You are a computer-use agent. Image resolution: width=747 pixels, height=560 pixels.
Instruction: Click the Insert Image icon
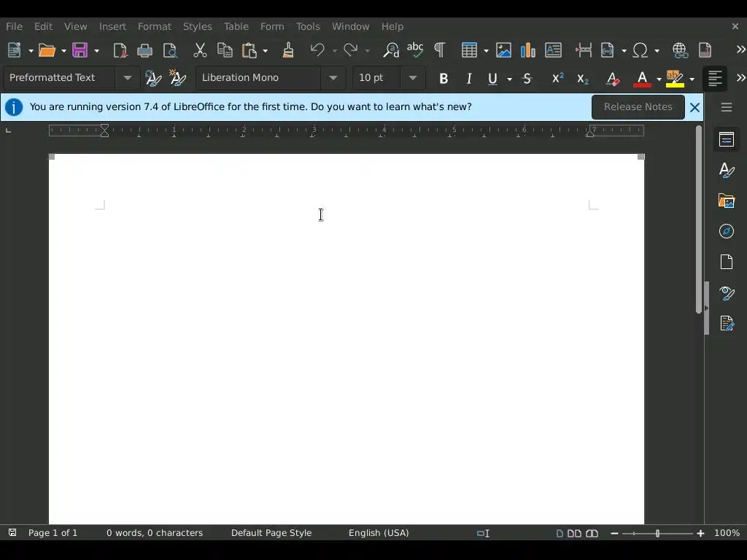[x=503, y=50]
